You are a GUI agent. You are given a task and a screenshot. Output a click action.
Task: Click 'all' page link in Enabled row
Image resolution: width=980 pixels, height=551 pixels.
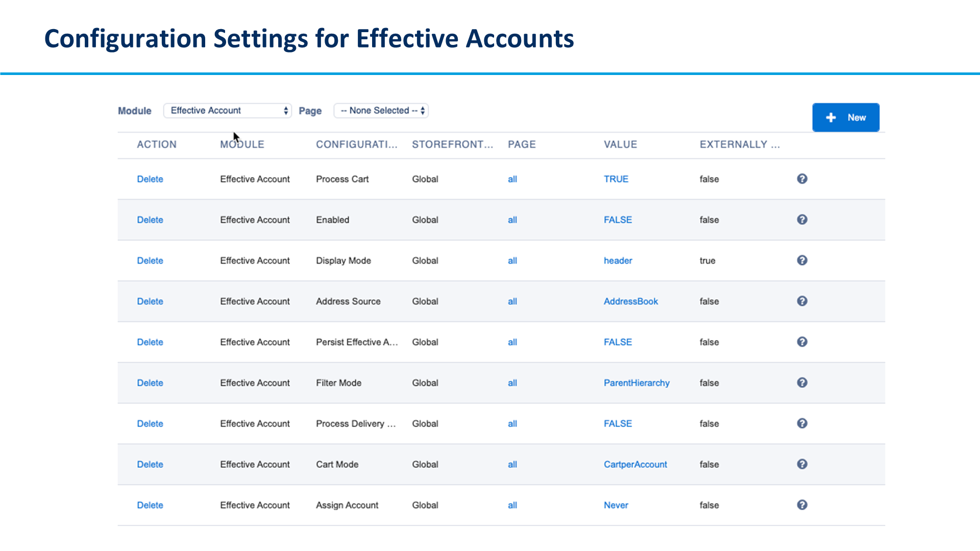(512, 220)
